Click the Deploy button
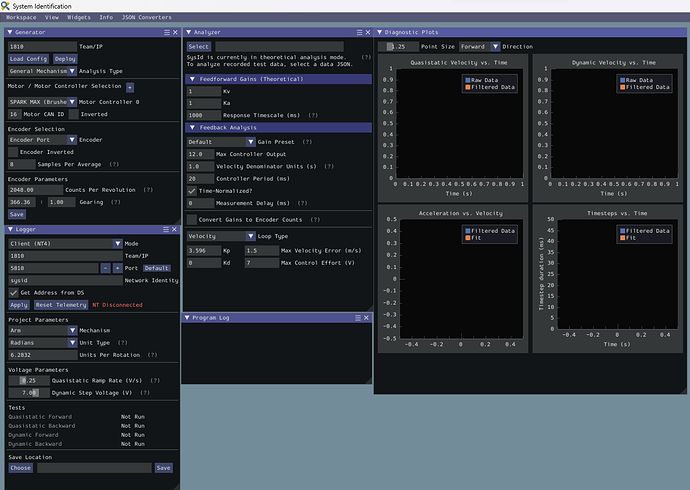The height and width of the screenshot is (490, 690). 65,59
